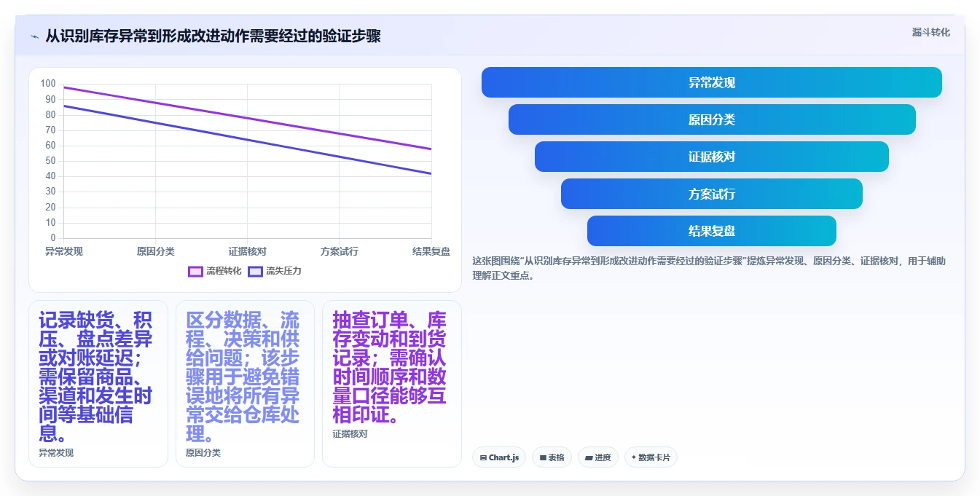Click the description paragraph starting 这张图围绕

(709, 268)
